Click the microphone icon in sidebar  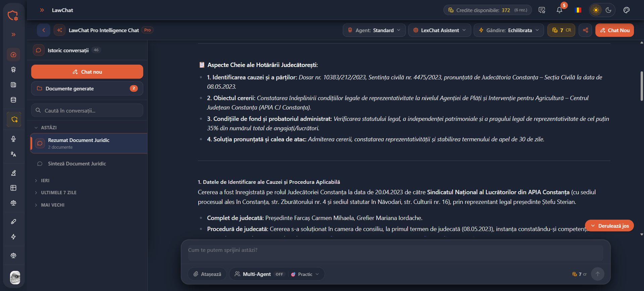pyautogui.click(x=13, y=139)
